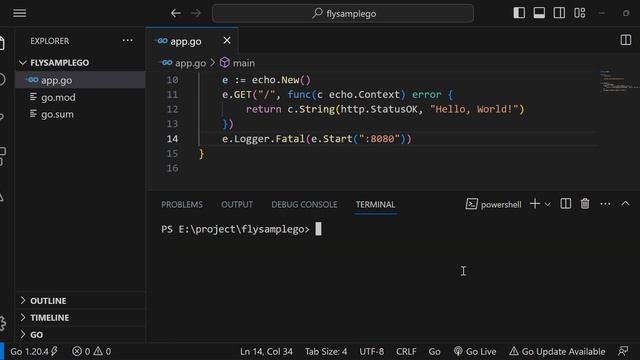
Task: Click echo.New() on line 10
Action: 281,80
